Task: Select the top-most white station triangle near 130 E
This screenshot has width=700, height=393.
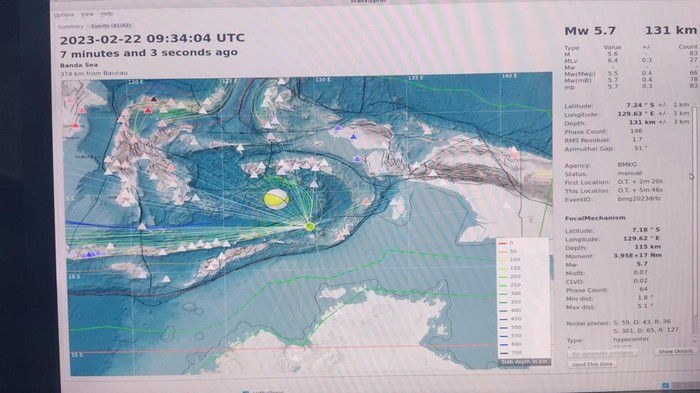Action: 281,81
